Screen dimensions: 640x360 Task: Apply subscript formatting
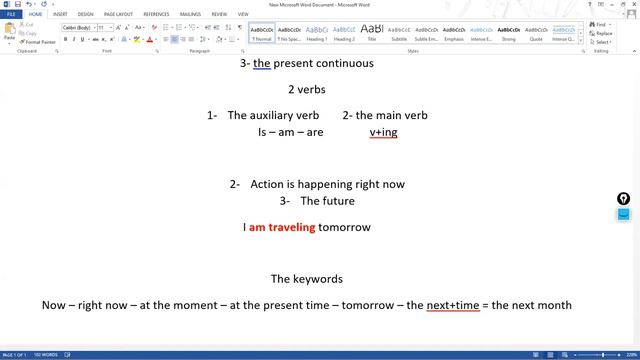[x=104, y=39]
